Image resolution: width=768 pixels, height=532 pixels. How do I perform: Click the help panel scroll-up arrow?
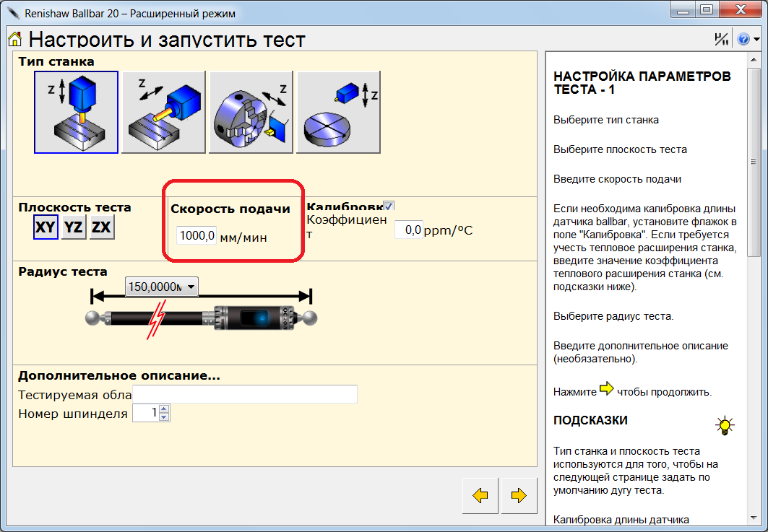coord(754,60)
